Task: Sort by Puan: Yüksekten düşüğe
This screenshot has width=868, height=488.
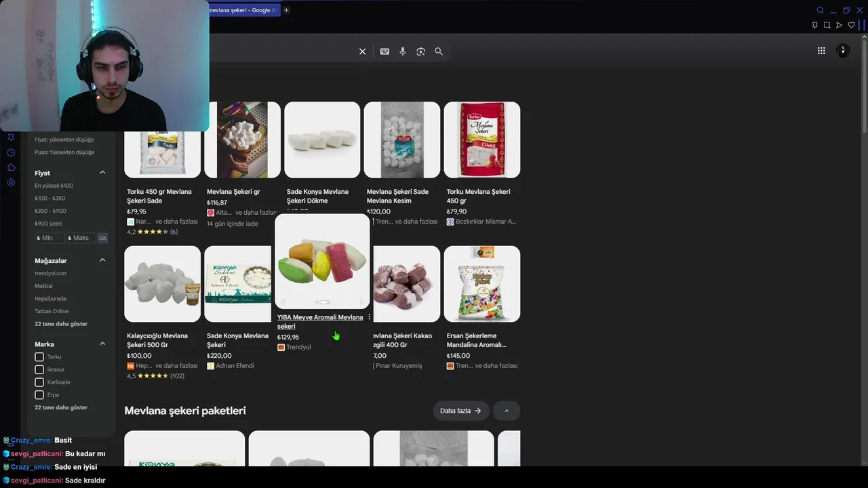Action: pos(64,152)
